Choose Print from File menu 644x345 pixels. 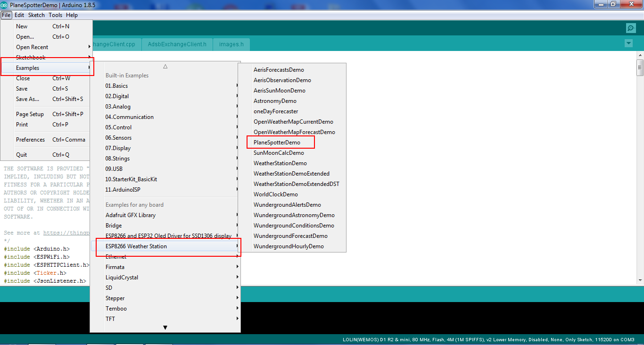tap(47, 125)
